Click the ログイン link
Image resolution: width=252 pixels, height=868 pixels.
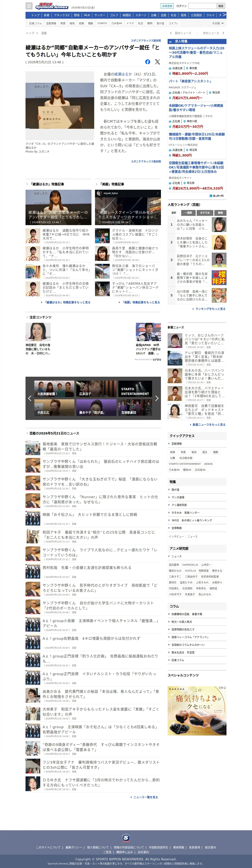(x=181, y=6)
